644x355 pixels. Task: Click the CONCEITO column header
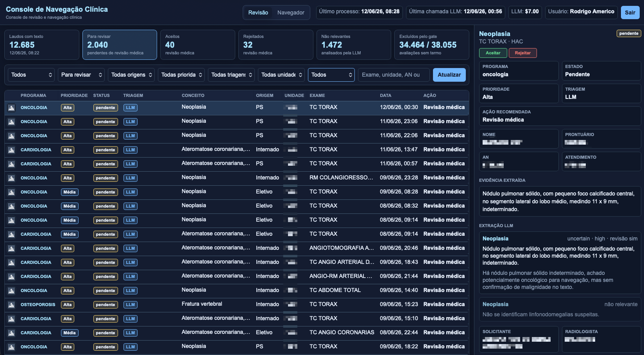coord(193,95)
